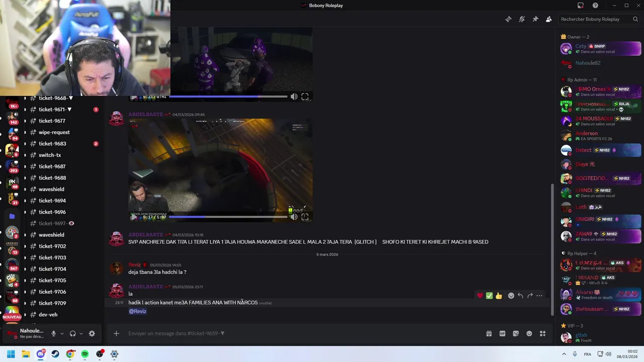Open the sticker picker icon

point(516,333)
